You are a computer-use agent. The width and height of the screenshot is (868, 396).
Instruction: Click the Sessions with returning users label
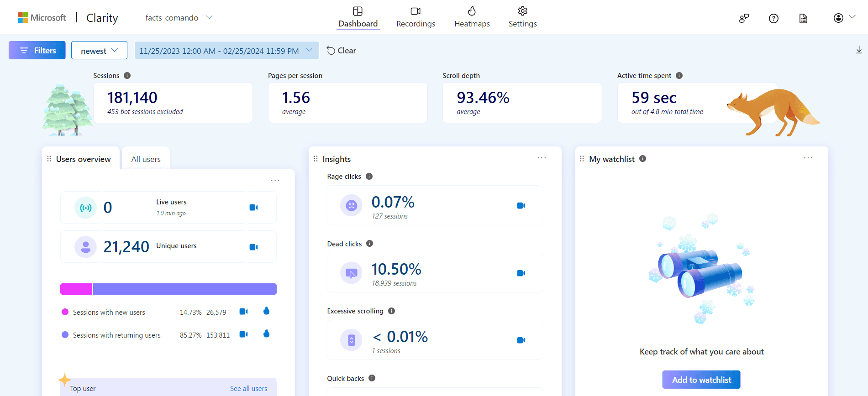pos(117,335)
